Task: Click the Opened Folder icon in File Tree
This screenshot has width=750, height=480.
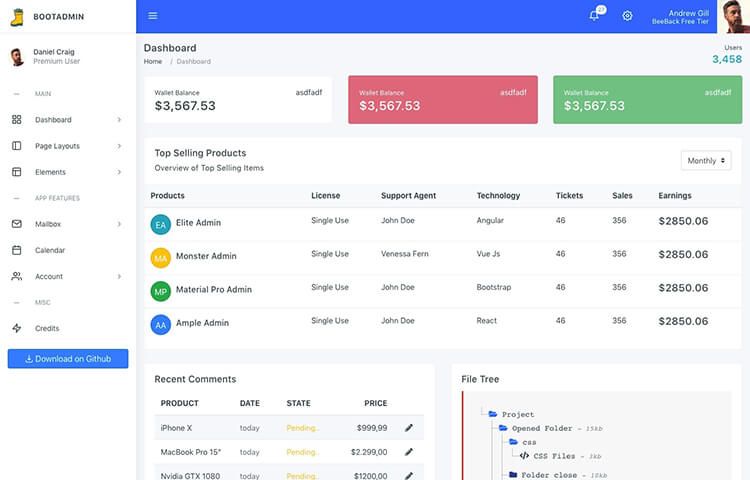Action: click(x=503, y=428)
